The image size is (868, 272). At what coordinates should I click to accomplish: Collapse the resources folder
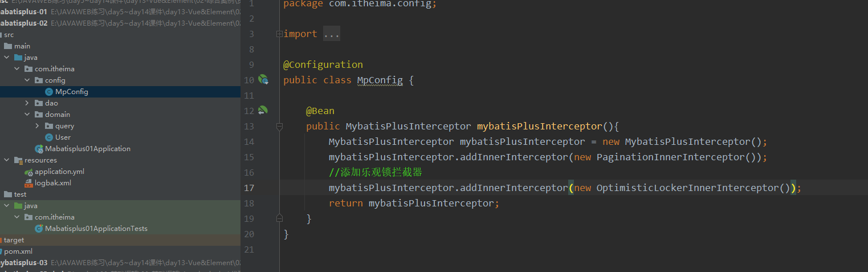(7, 160)
